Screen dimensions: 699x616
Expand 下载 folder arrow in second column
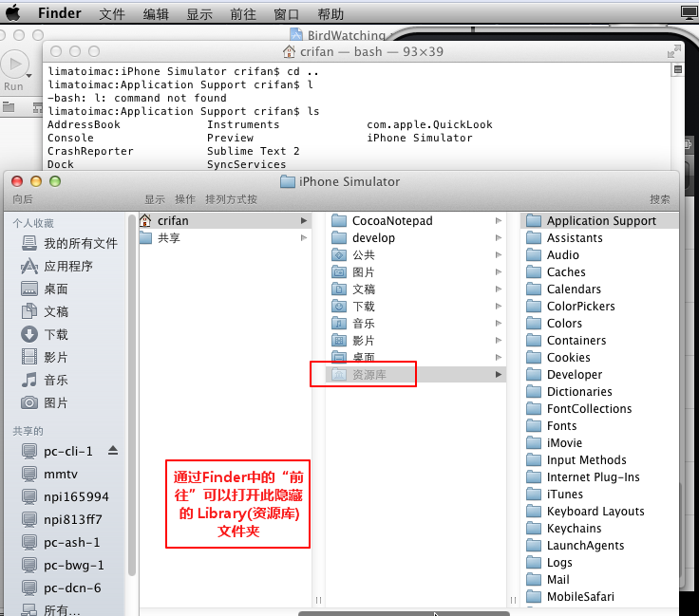(499, 306)
